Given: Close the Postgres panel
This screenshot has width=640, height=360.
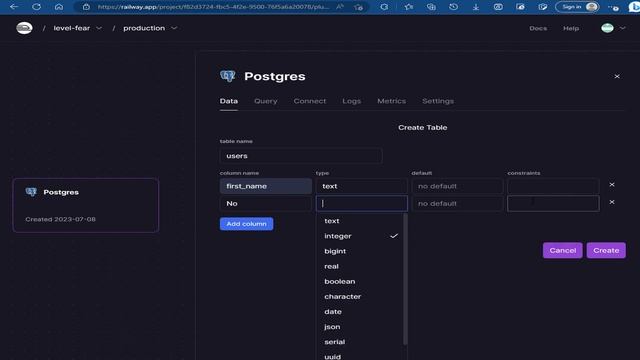Looking at the screenshot, I should coord(617,76).
